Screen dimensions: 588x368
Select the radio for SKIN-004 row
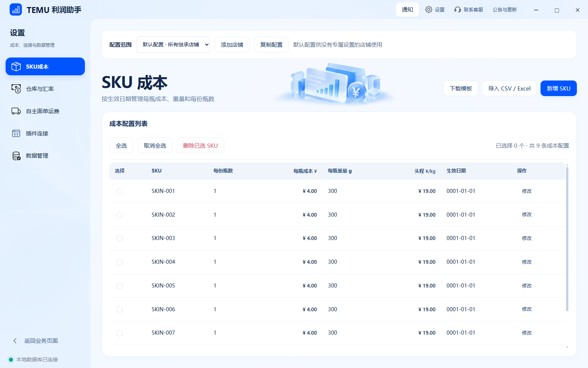pos(119,262)
